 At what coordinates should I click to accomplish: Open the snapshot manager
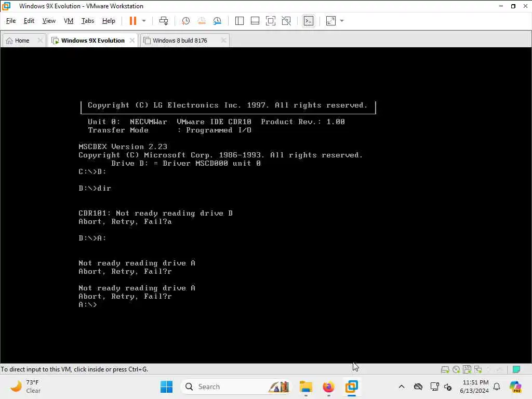point(218,21)
